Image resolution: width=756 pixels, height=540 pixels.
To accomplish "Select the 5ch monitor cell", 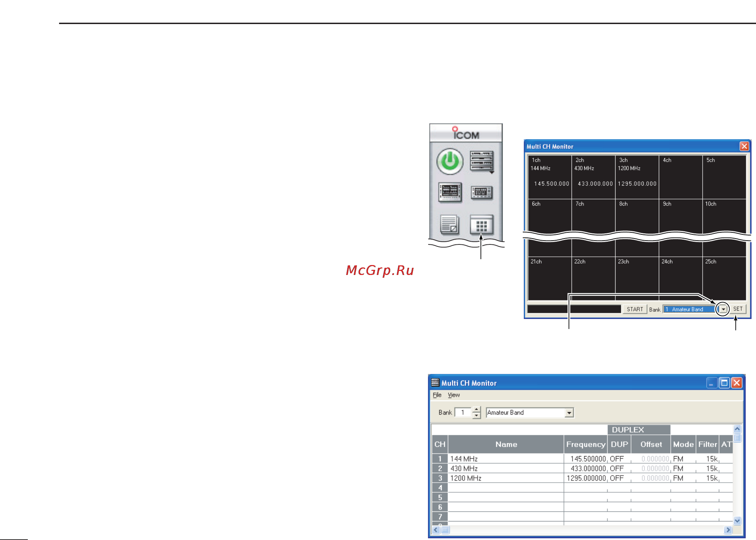I will coord(724,177).
